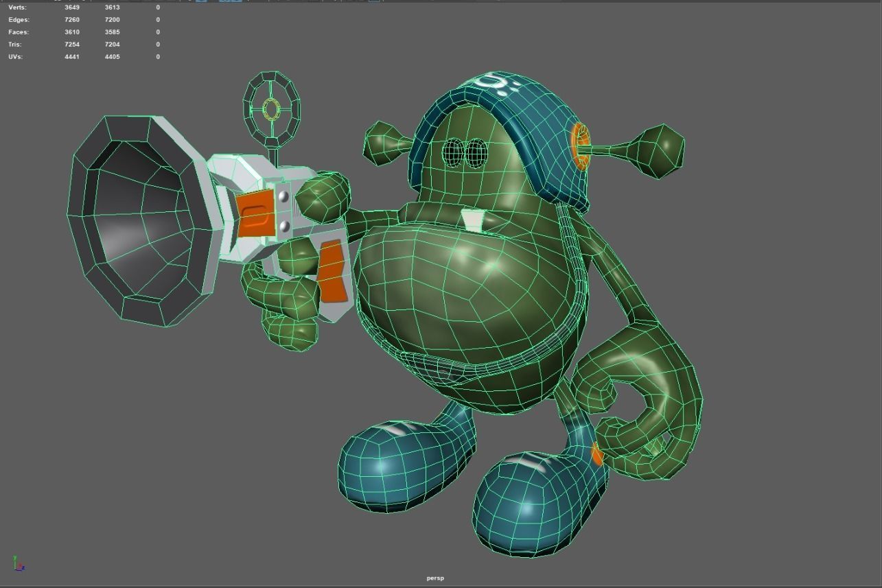Click the Edges label in the HUD
The image size is (882, 588).
coord(19,20)
